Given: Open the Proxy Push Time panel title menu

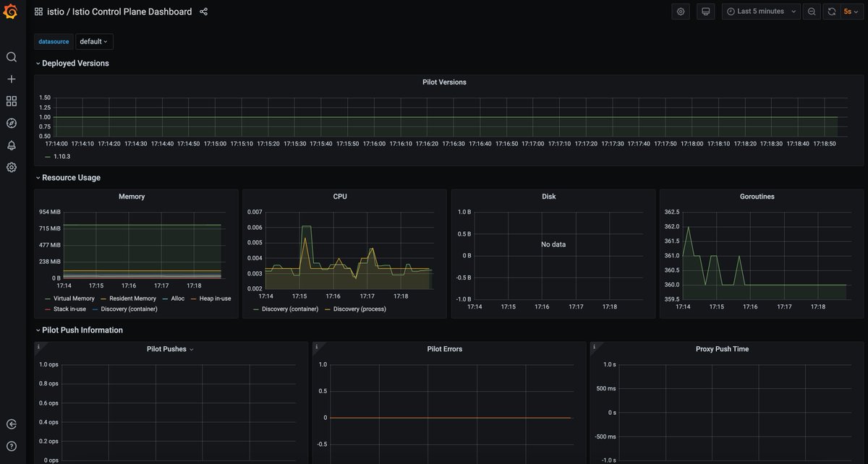Looking at the screenshot, I should pyautogui.click(x=722, y=349).
